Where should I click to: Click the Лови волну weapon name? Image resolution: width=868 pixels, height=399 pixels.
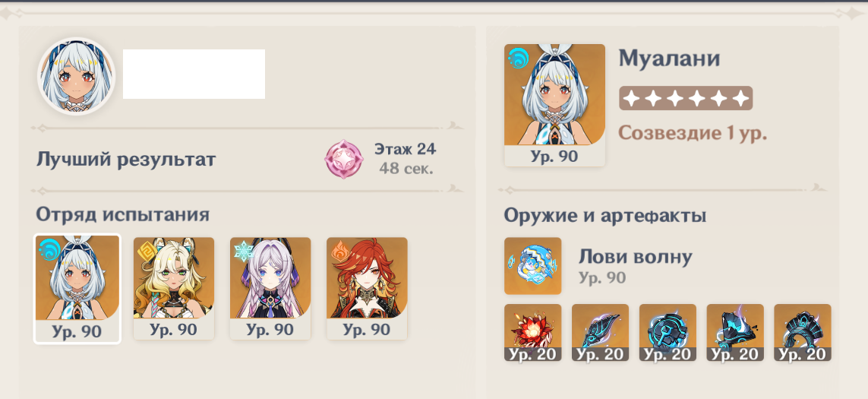pos(636,257)
